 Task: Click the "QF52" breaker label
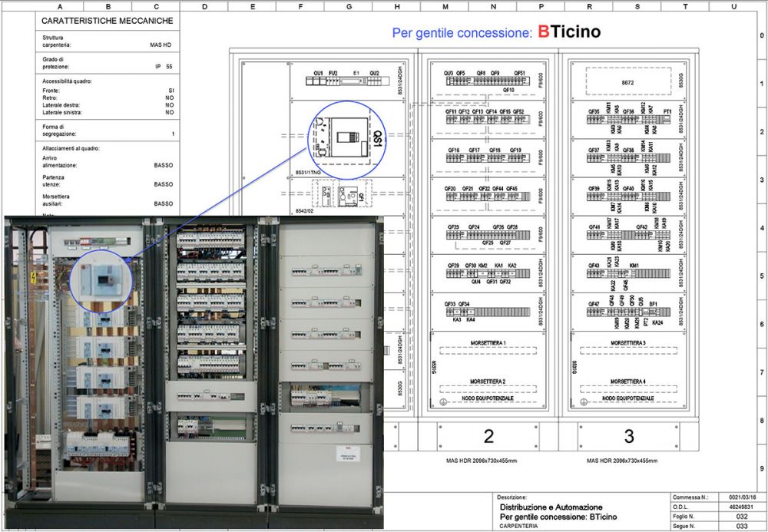point(518,111)
